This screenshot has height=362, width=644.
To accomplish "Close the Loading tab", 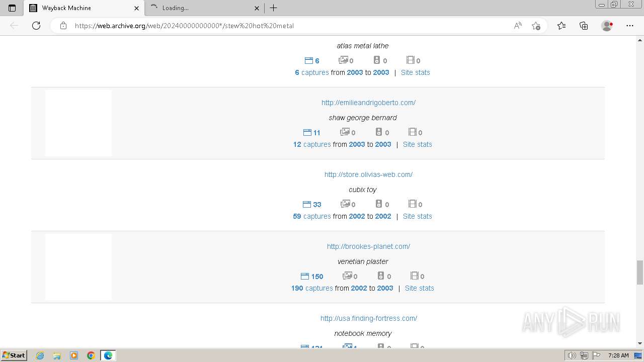I will [257, 8].
